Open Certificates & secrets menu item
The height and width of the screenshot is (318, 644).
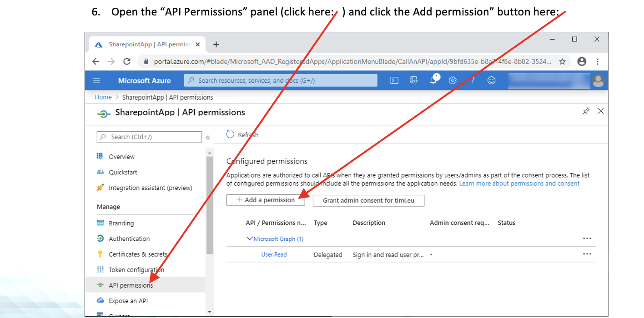tap(138, 254)
